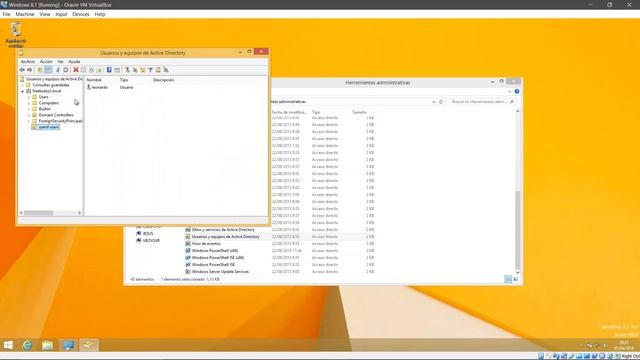Click the create new group icon
The height and width of the screenshot is (360, 640).
[x=135, y=70]
